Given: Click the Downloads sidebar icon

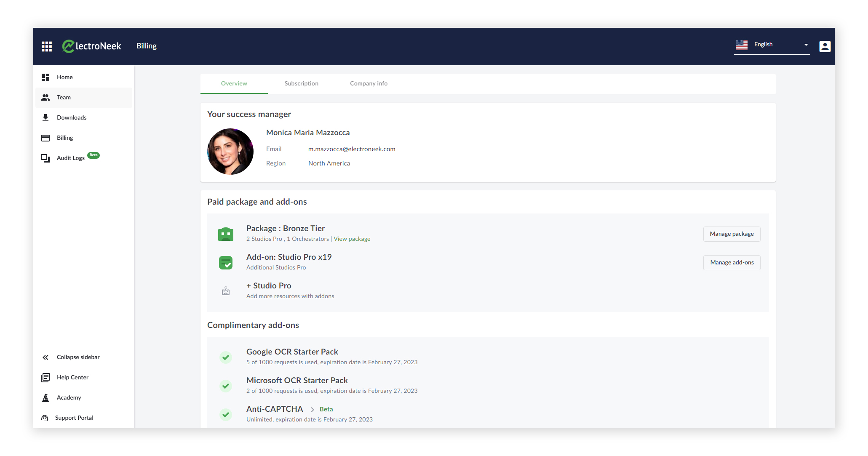Looking at the screenshot, I should (x=45, y=117).
